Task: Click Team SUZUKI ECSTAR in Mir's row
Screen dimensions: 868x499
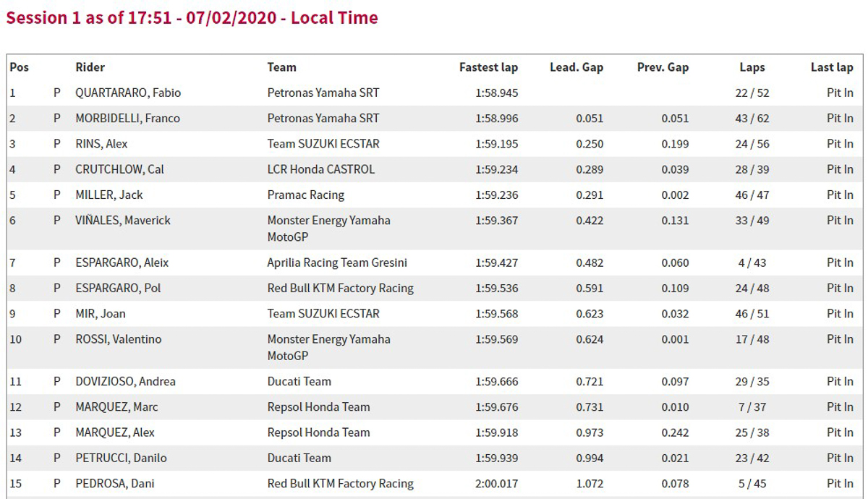Action: [x=323, y=313]
